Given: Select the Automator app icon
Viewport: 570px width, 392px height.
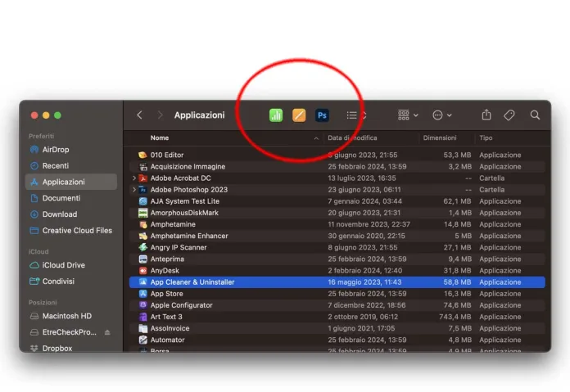Looking at the screenshot, I should (142, 340).
